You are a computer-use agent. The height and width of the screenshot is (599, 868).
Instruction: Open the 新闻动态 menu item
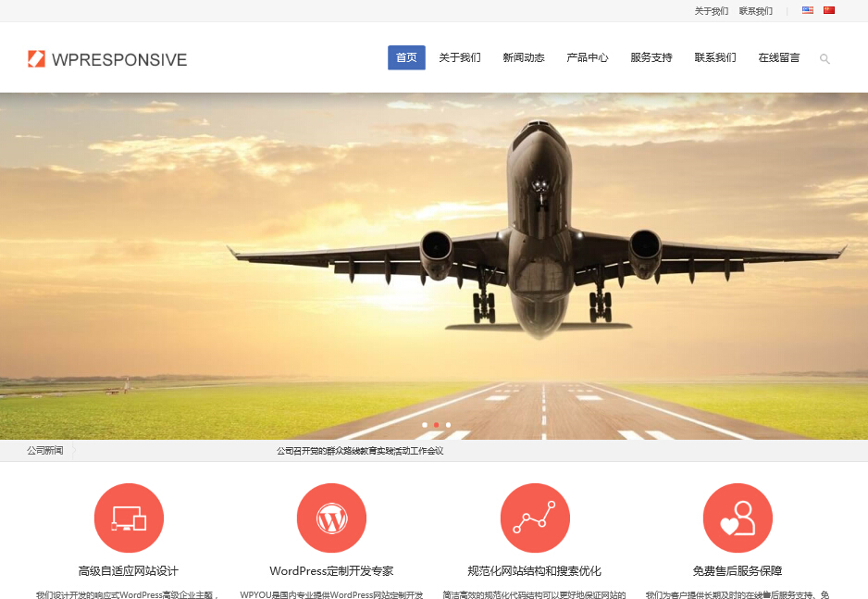(523, 56)
